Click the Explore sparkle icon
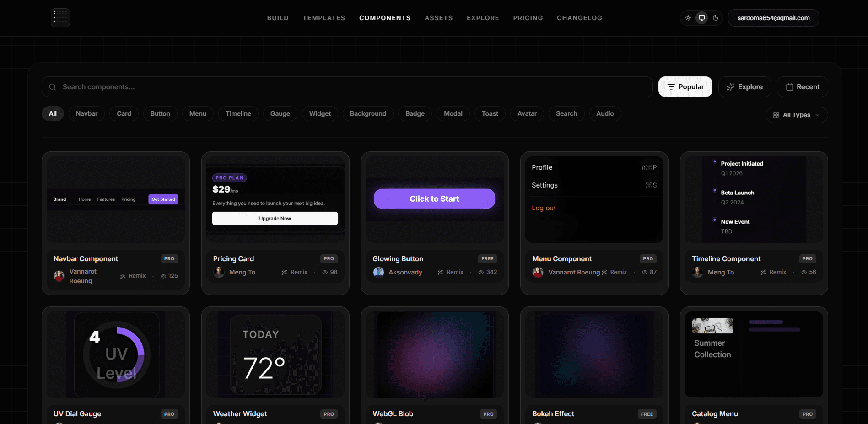The height and width of the screenshot is (424, 868). [x=731, y=87]
